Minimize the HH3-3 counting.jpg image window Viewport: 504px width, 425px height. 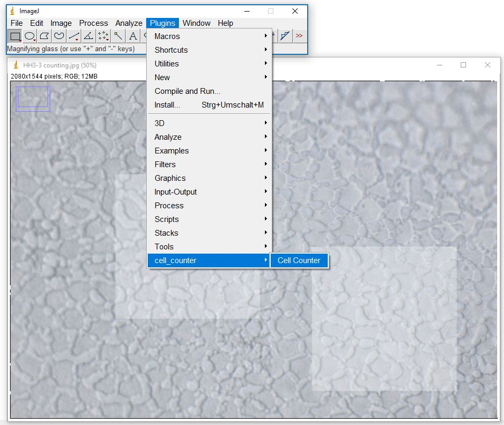[440, 65]
